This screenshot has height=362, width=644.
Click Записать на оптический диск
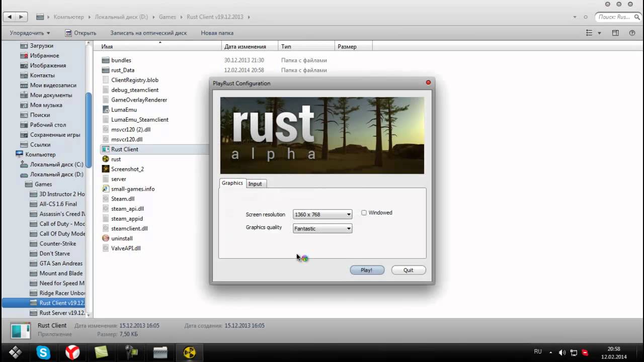pyautogui.click(x=148, y=33)
